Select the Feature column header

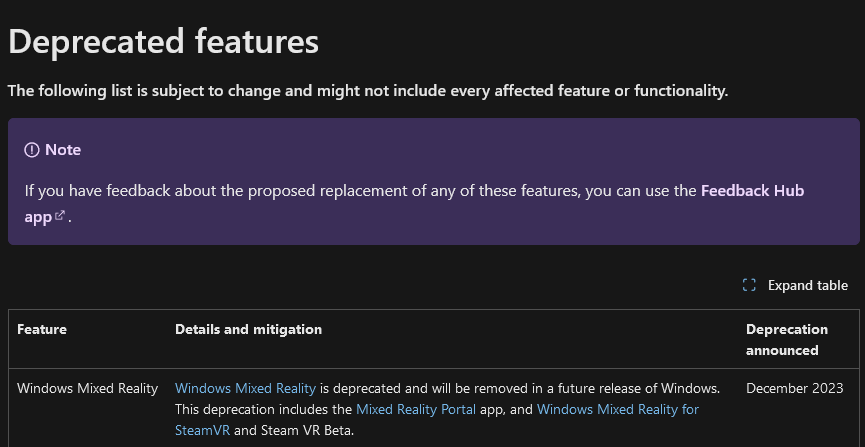click(42, 329)
